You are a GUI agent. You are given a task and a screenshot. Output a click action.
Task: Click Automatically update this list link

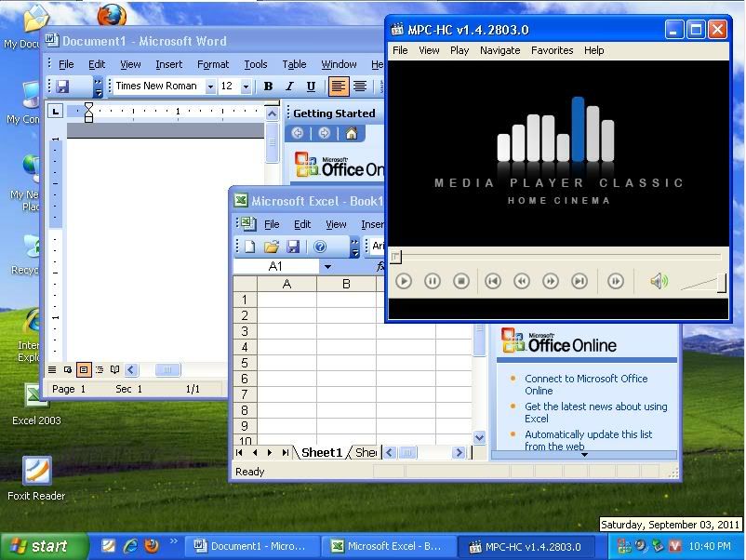pos(588,440)
